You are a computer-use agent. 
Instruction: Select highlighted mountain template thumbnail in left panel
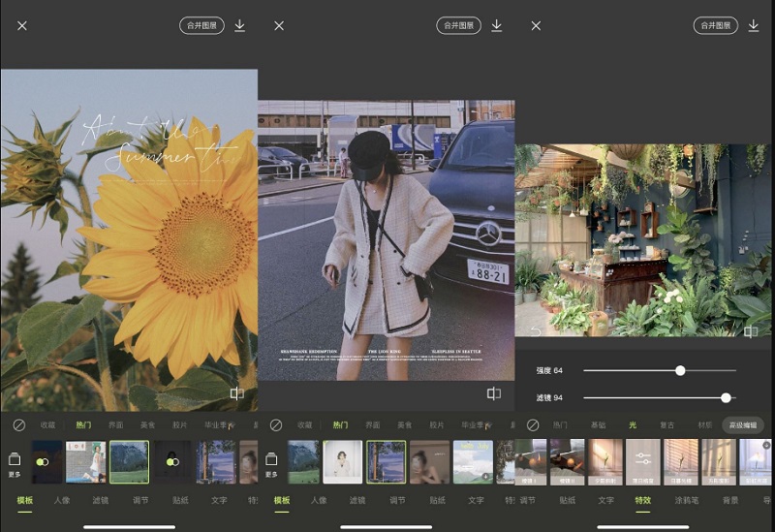pos(129,461)
